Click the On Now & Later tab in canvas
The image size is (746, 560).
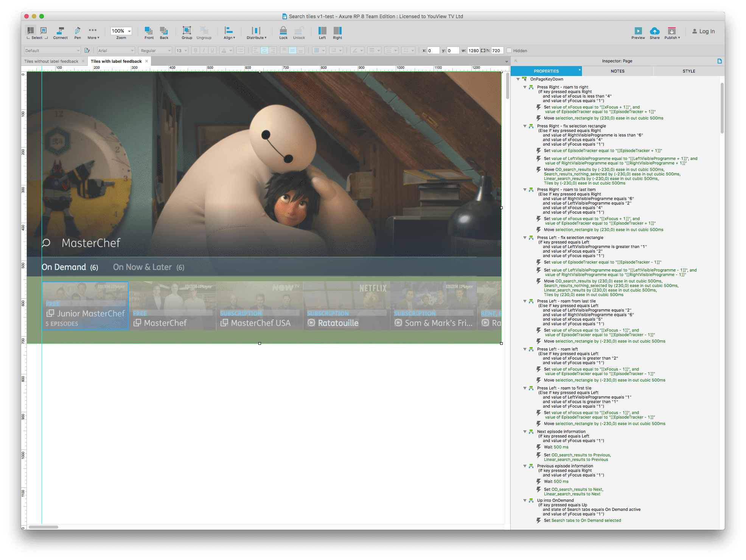[x=149, y=267]
